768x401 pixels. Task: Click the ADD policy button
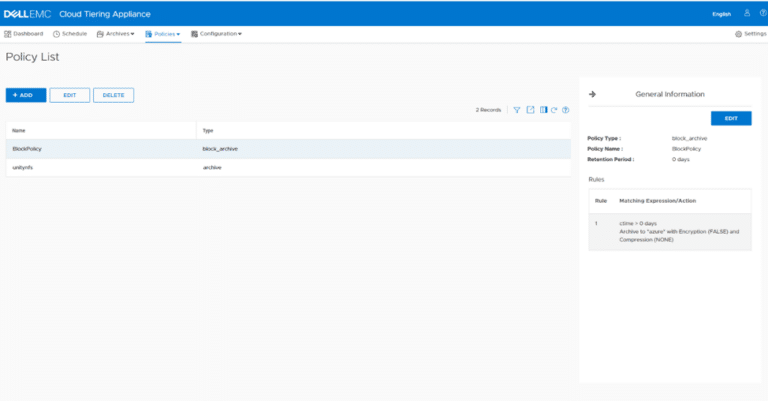(x=26, y=95)
